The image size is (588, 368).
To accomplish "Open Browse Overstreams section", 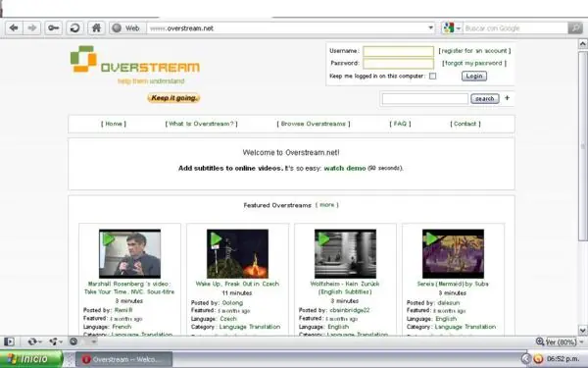I will [314, 124].
